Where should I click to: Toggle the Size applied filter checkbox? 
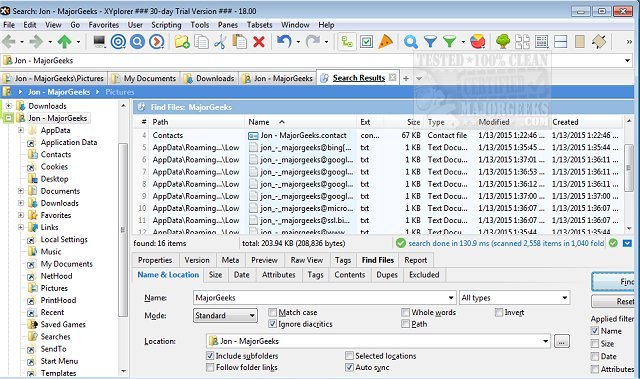[595, 344]
